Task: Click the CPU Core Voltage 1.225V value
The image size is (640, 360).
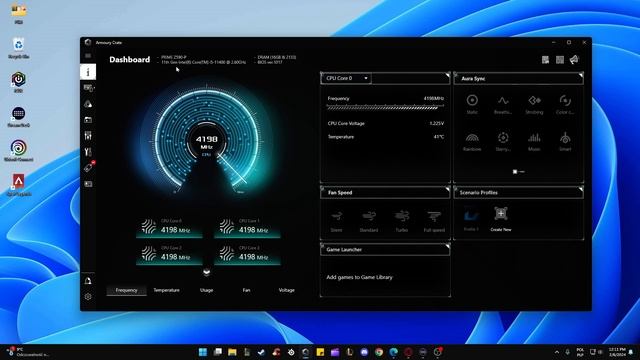Action: [x=436, y=123]
